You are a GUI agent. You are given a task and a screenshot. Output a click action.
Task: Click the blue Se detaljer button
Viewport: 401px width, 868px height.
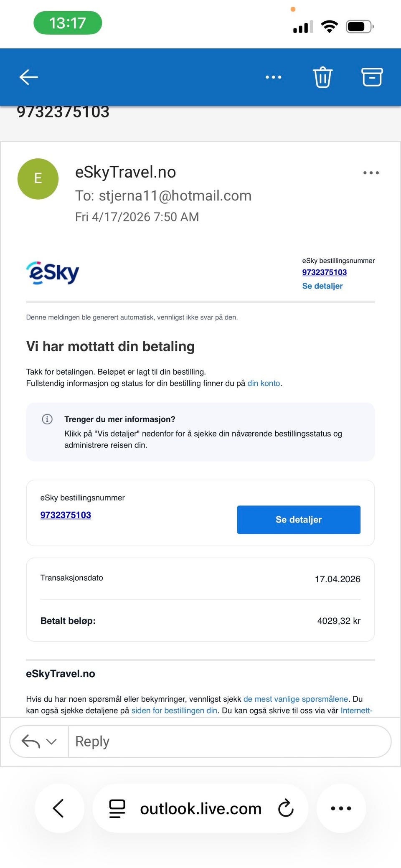[x=299, y=520]
